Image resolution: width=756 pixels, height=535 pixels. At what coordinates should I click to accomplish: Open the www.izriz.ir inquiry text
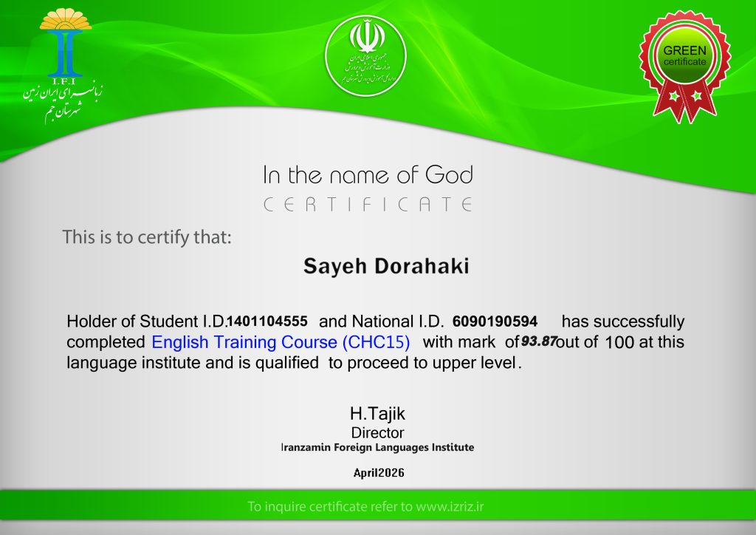point(450,506)
